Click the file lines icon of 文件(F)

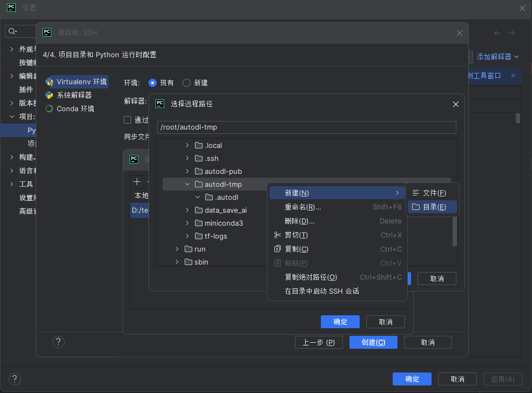[x=416, y=193]
